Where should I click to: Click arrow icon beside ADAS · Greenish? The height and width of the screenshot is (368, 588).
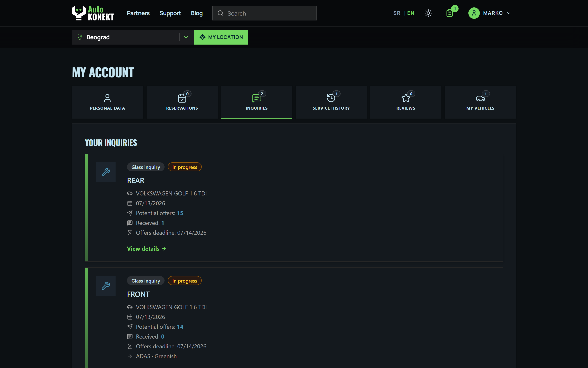tap(130, 356)
